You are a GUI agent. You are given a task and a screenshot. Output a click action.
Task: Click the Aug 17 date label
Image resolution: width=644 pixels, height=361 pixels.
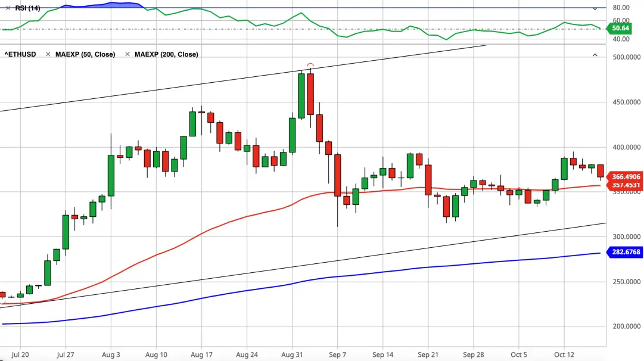(x=202, y=354)
